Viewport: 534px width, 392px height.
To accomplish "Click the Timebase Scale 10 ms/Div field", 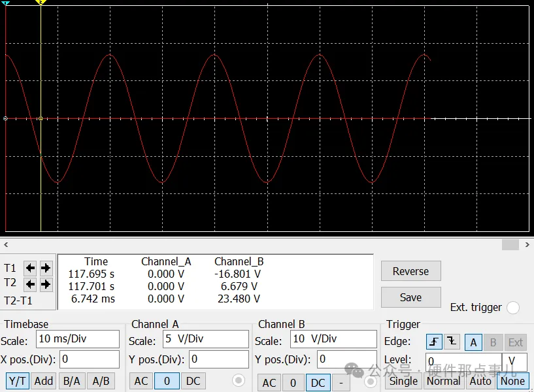I will click(x=78, y=339).
